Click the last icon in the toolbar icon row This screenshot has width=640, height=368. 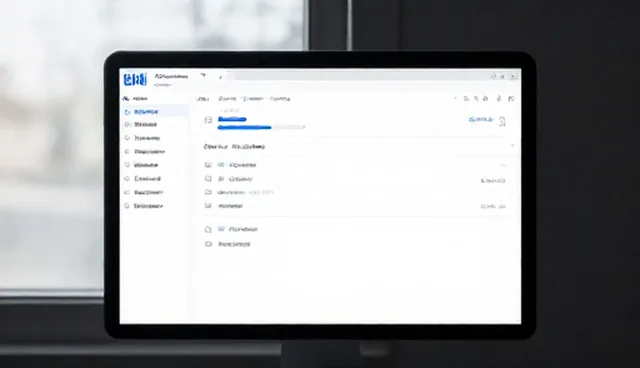click(x=511, y=98)
